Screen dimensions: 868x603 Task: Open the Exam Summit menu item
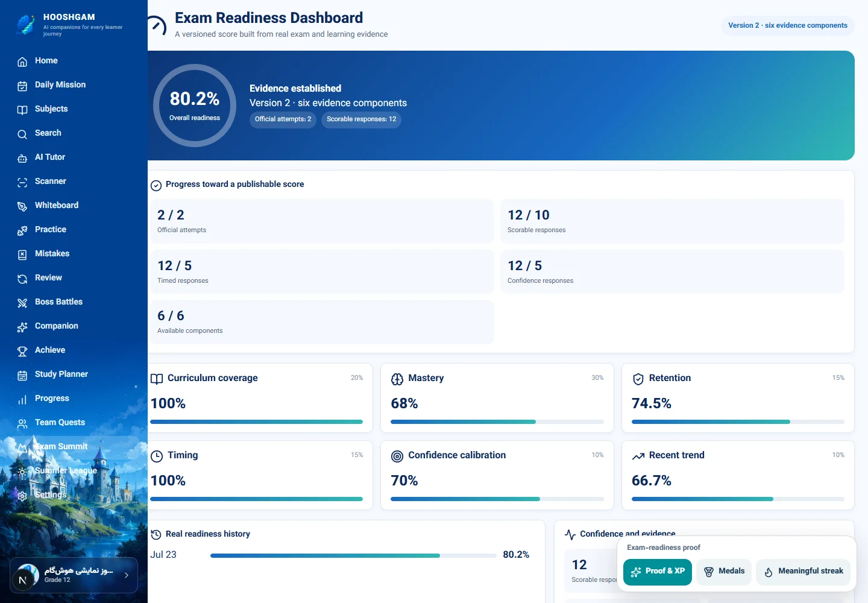pyautogui.click(x=74, y=447)
